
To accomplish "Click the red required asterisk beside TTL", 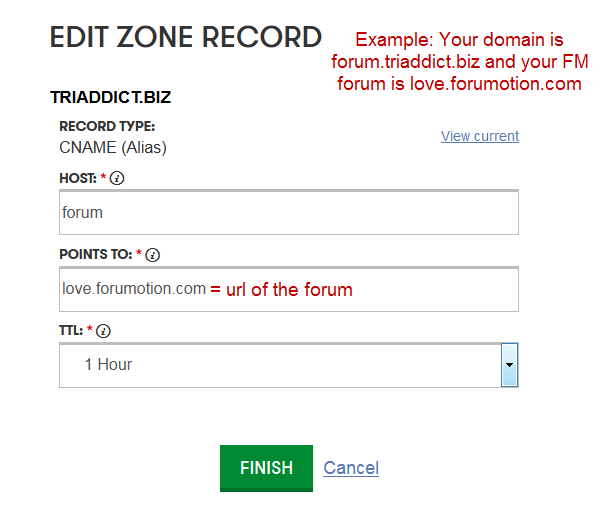I will click(x=89, y=329).
